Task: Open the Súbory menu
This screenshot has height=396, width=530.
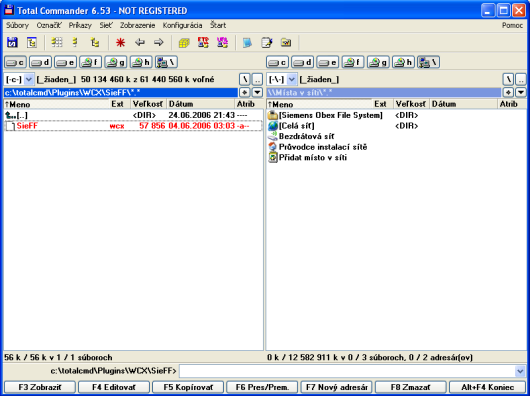Action: click(x=18, y=26)
